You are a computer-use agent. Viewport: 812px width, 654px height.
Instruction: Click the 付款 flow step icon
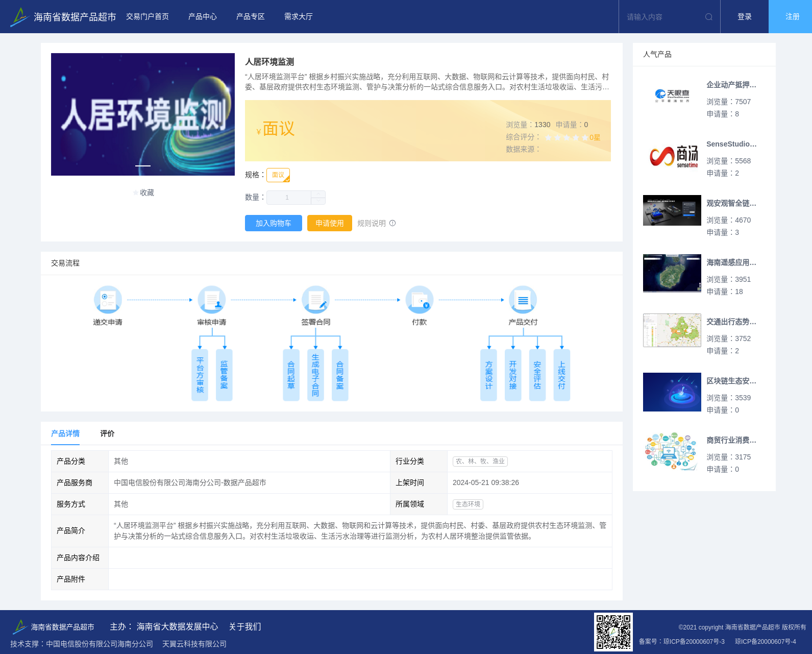(x=420, y=300)
